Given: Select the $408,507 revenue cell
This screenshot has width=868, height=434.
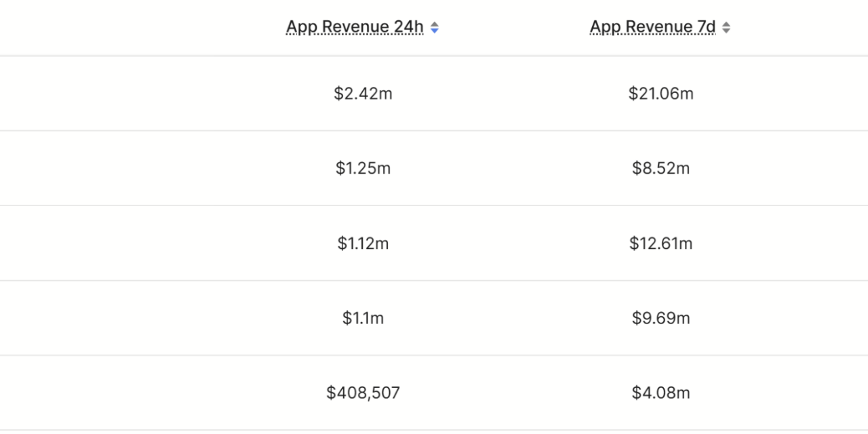Looking at the screenshot, I should (363, 393).
